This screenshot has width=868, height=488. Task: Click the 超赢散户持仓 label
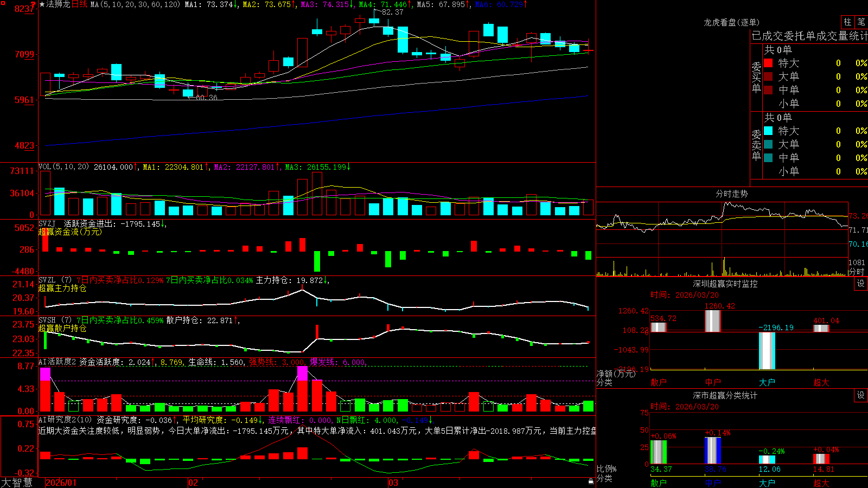click(62, 328)
